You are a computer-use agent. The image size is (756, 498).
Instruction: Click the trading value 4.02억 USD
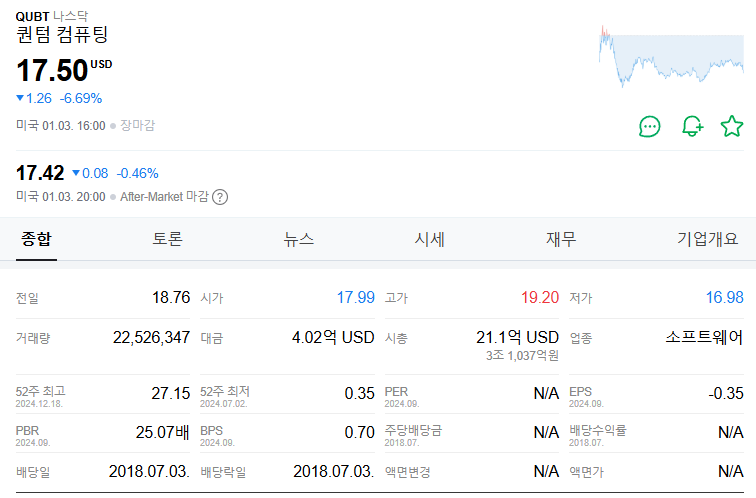pyautogui.click(x=333, y=337)
